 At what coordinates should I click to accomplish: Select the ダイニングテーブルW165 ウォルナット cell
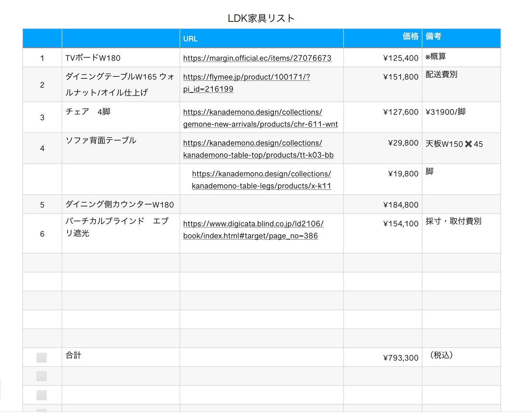(x=121, y=85)
